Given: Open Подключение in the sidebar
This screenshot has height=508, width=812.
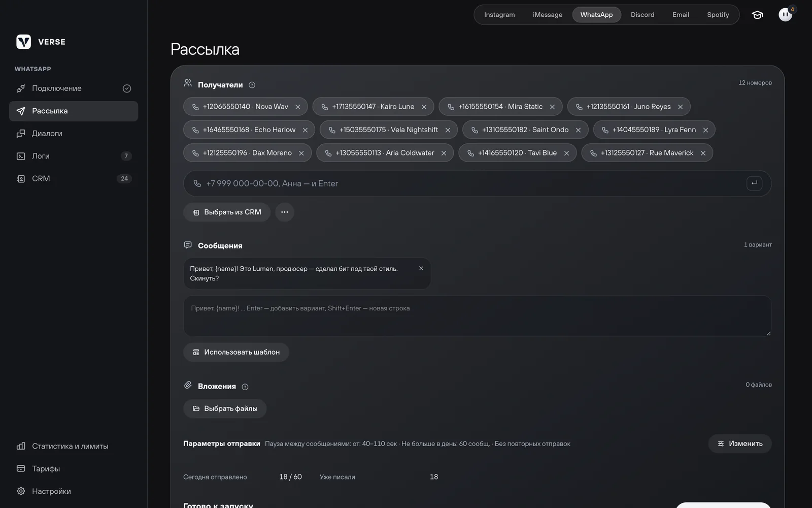Looking at the screenshot, I should click(x=74, y=88).
